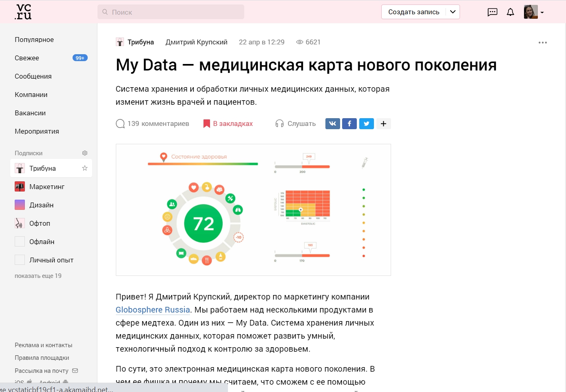Open more sharing options plus button
The image size is (566, 392).
383,123
